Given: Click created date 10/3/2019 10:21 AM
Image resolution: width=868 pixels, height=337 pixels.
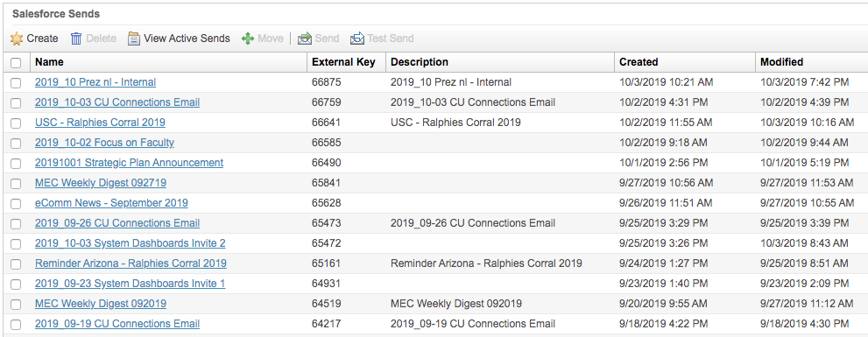Looking at the screenshot, I should pos(666,82).
